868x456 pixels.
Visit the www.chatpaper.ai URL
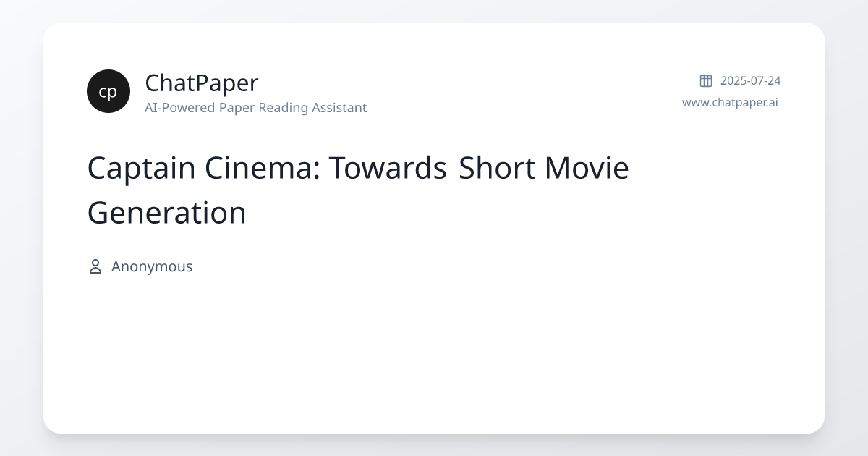tap(730, 102)
